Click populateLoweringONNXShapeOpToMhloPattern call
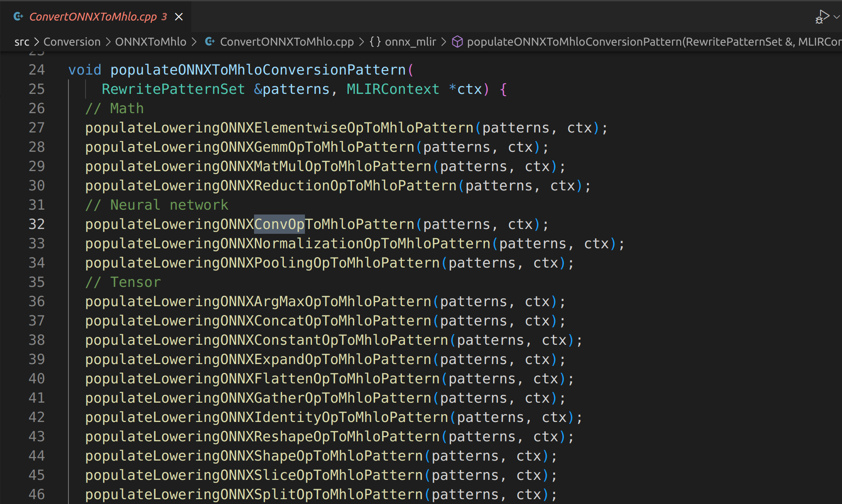Viewport: 842px width, 504px height. (254, 456)
